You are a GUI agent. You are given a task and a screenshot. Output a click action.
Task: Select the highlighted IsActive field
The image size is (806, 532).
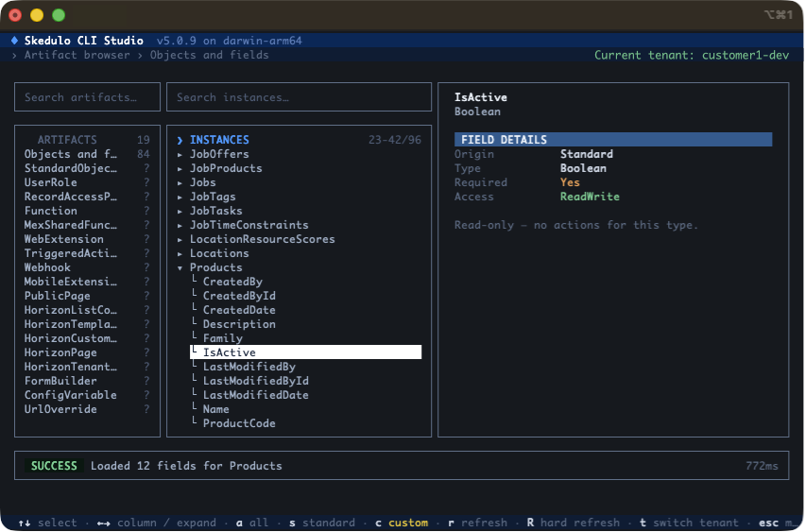[x=306, y=352]
